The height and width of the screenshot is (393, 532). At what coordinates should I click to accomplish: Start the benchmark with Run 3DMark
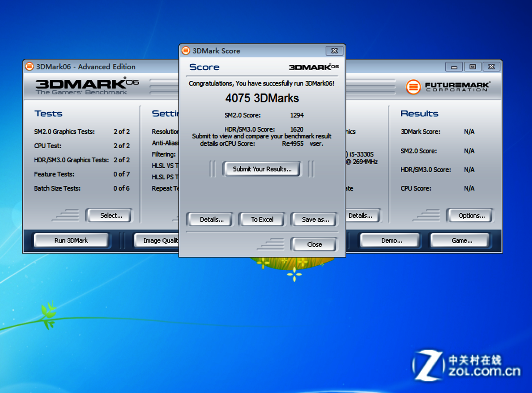[x=71, y=240]
